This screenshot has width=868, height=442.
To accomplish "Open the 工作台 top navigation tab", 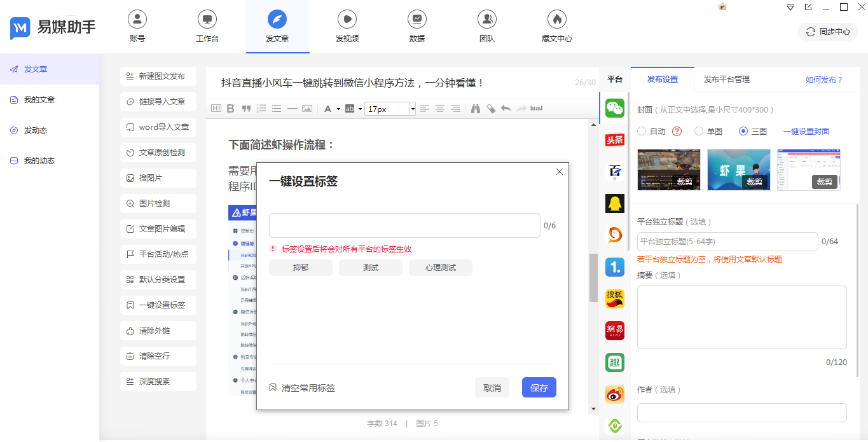I will pos(207,27).
